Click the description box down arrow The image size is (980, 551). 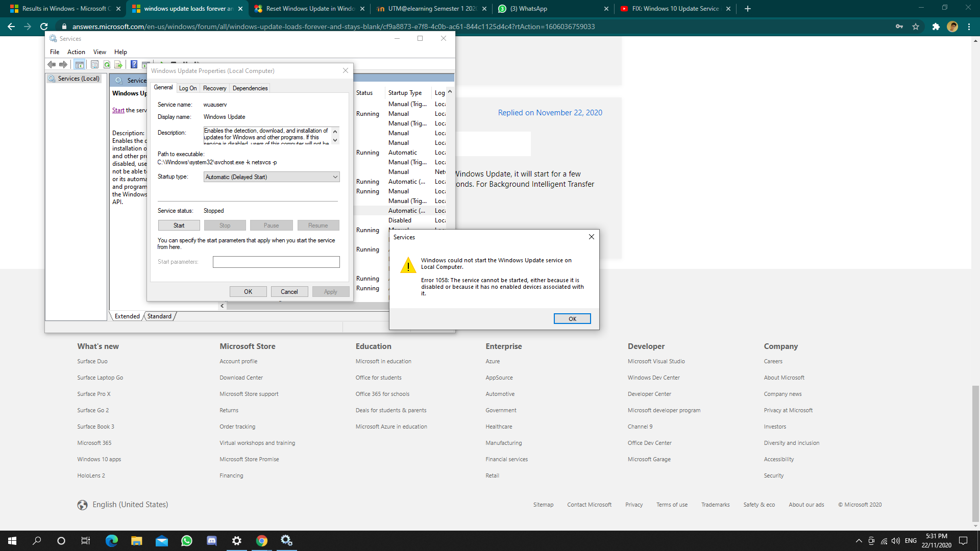point(335,140)
